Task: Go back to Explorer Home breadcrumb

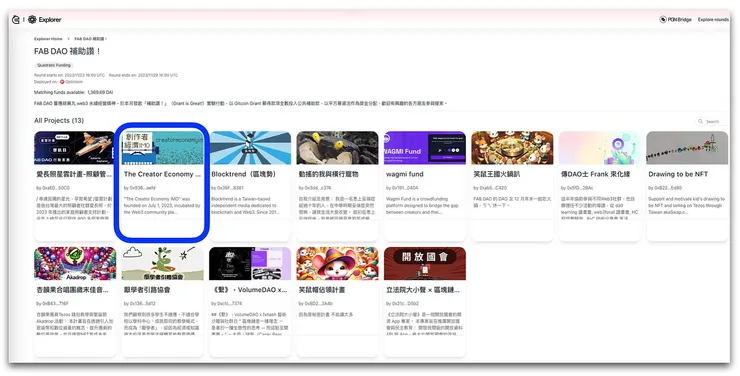Action: [48, 39]
